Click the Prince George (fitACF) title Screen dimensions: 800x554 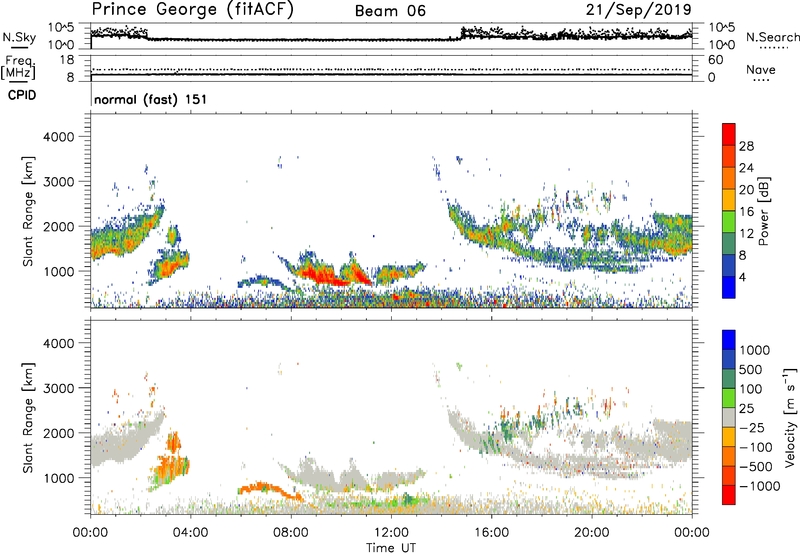click(193, 9)
